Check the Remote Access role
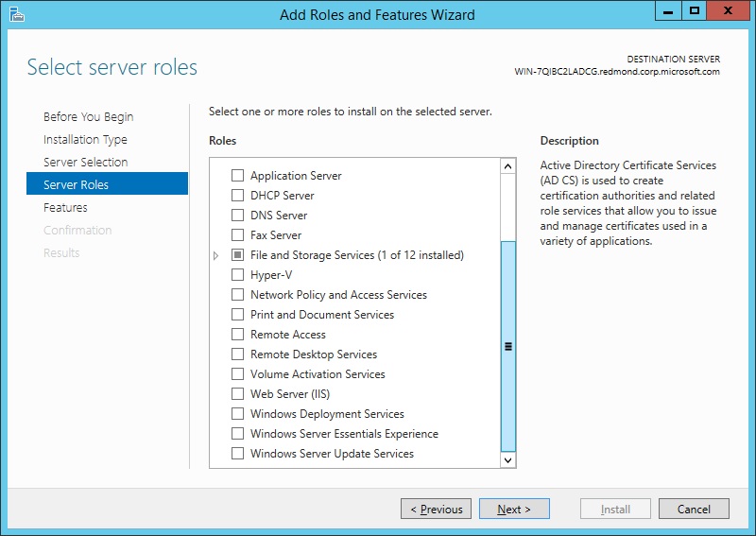This screenshot has height=536, width=756. click(238, 334)
